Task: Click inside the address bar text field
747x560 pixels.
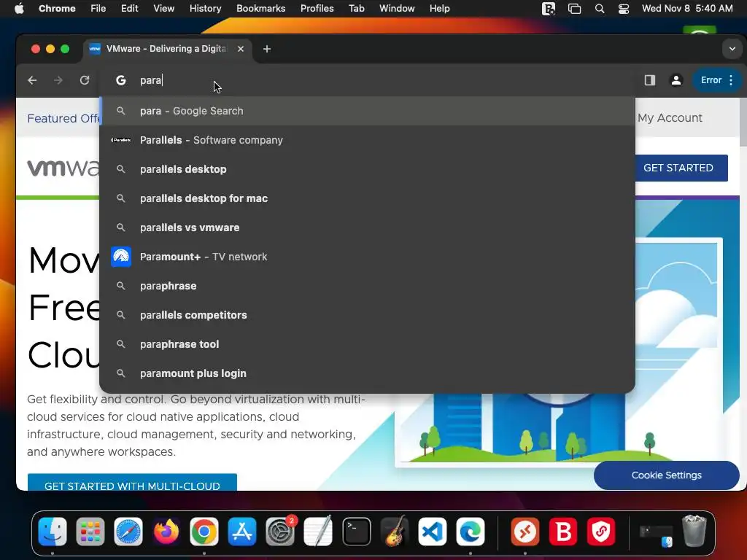Action: (367, 80)
